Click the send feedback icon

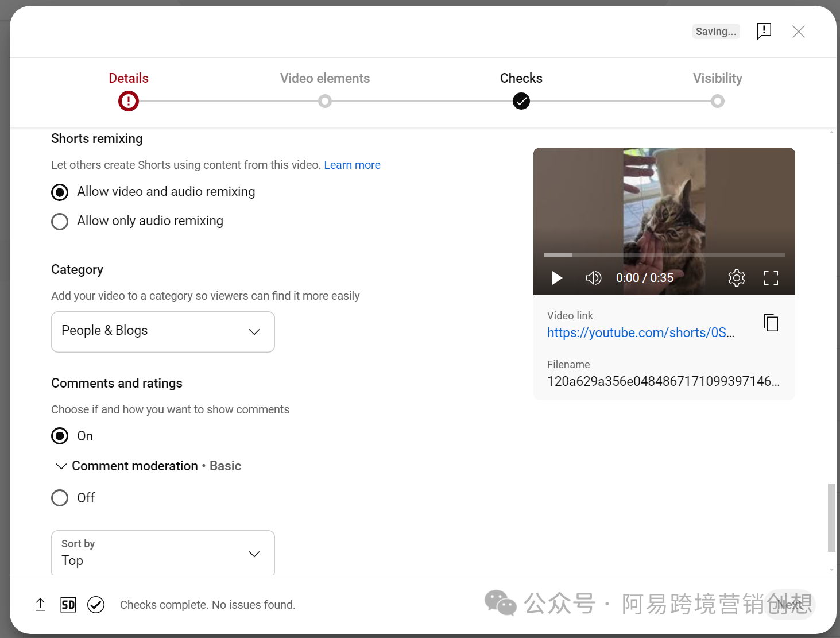(764, 31)
